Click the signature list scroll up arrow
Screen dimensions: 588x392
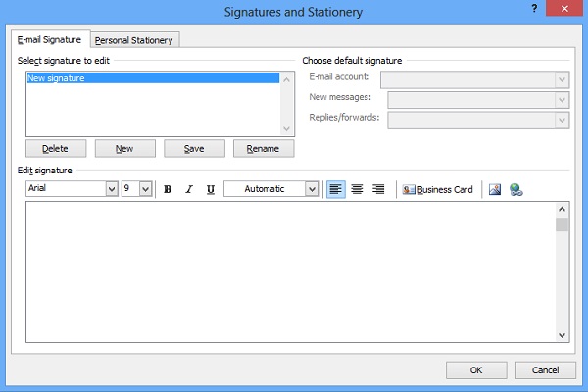286,79
